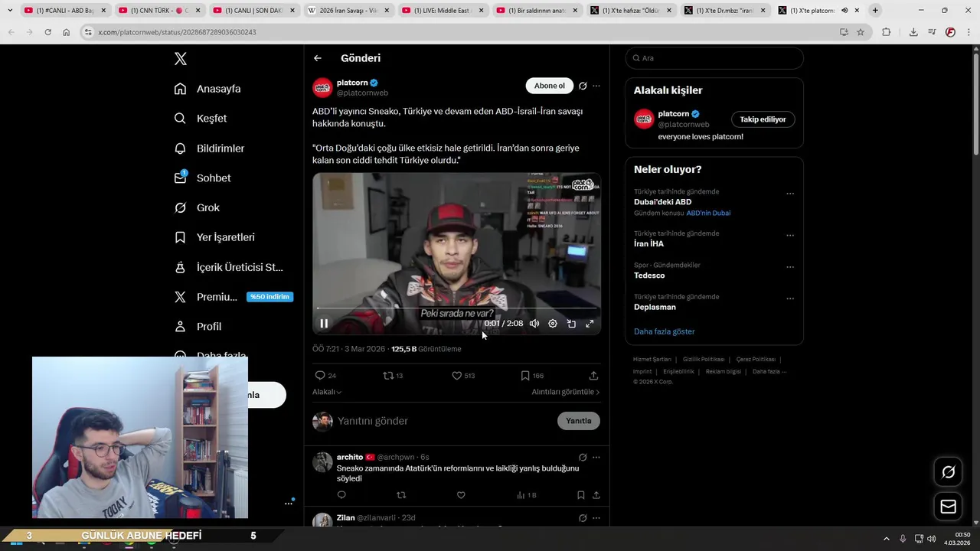Viewport: 980px width, 551px height.
Task: Click the Yanıtla button
Action: tap(579, 421)
